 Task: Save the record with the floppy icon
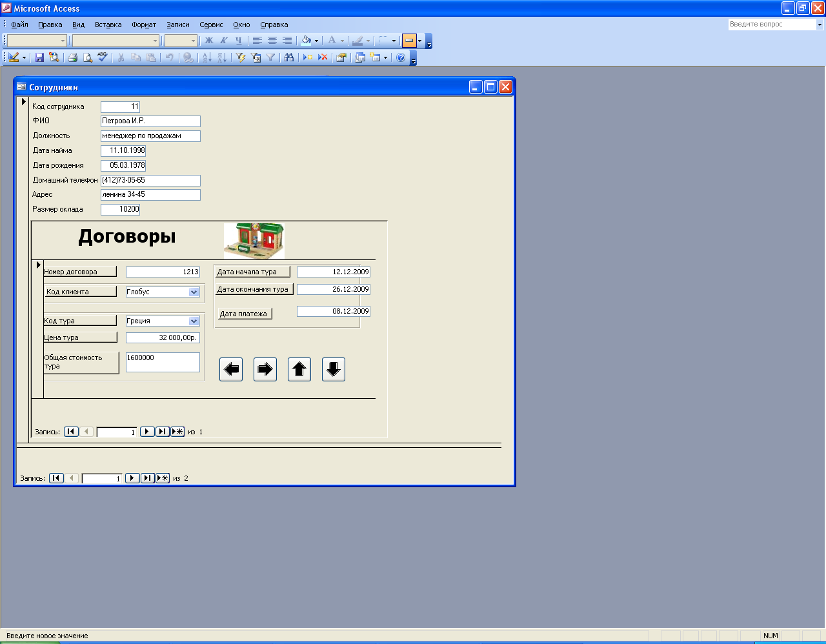(x=39, y=57)
